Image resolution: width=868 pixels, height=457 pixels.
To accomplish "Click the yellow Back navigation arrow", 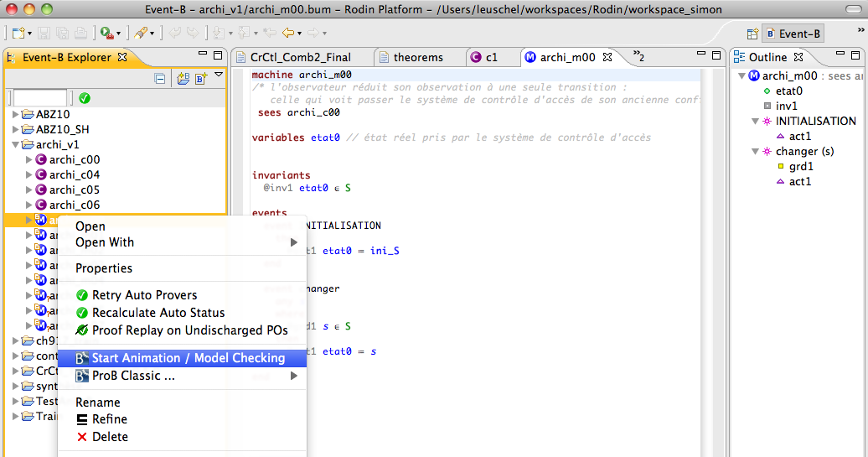I will pos(288,34).
